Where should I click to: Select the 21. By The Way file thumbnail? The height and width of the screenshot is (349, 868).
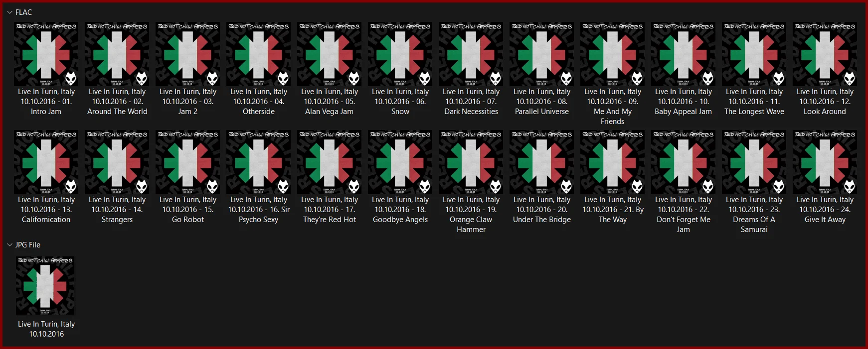tap(613, 162)
